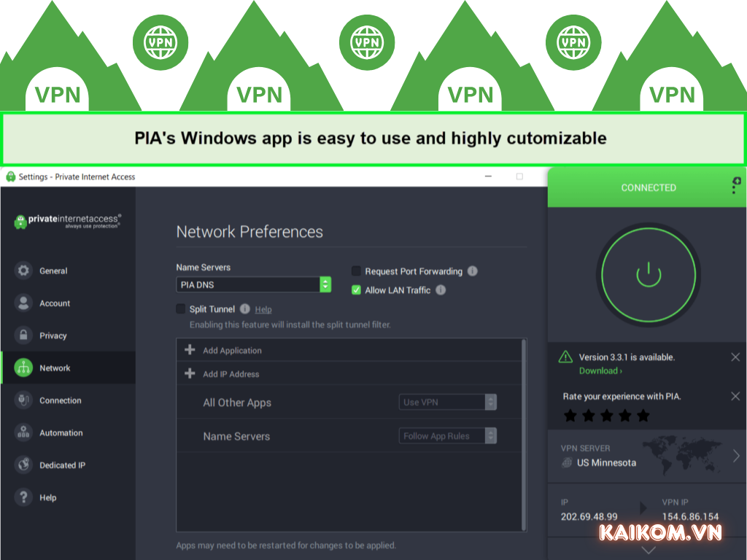This screenshot has height=560, width=747.
Task: Enable Request Port Forwarding
Action: [355, 271]
